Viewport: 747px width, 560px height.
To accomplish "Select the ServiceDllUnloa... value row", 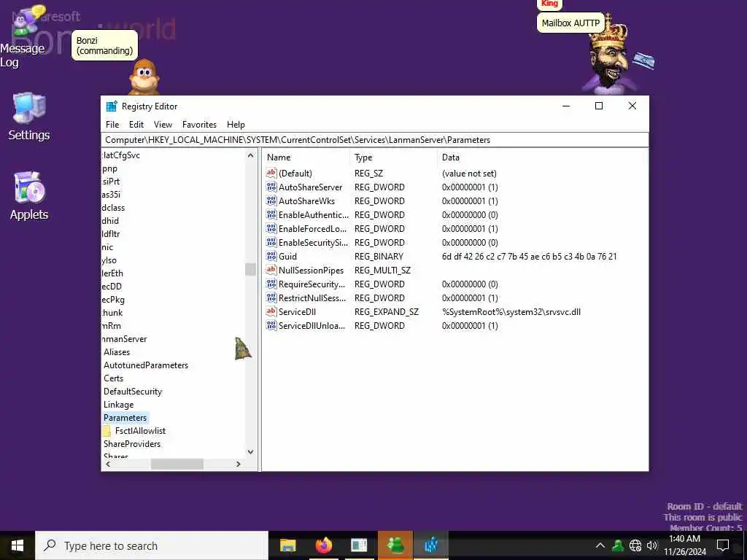I will [455, 326].
